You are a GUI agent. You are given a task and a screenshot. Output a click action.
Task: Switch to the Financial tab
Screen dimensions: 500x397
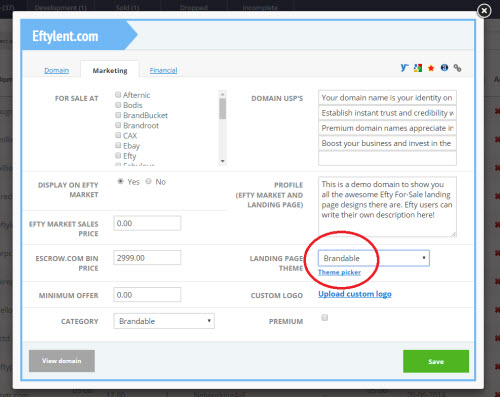click(163, 70)
